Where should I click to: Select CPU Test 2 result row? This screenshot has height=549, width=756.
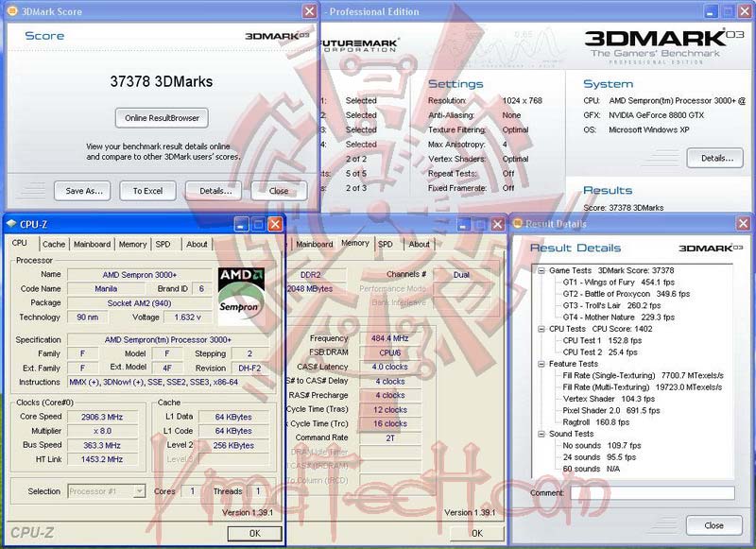coord(600,352)
